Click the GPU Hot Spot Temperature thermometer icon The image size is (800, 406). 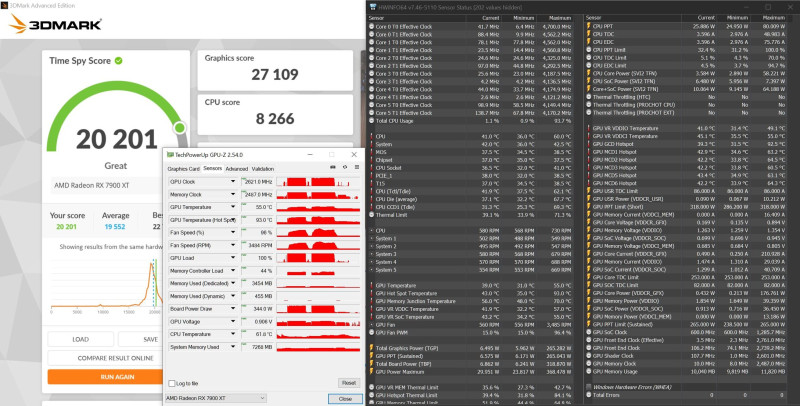(371, 293)
